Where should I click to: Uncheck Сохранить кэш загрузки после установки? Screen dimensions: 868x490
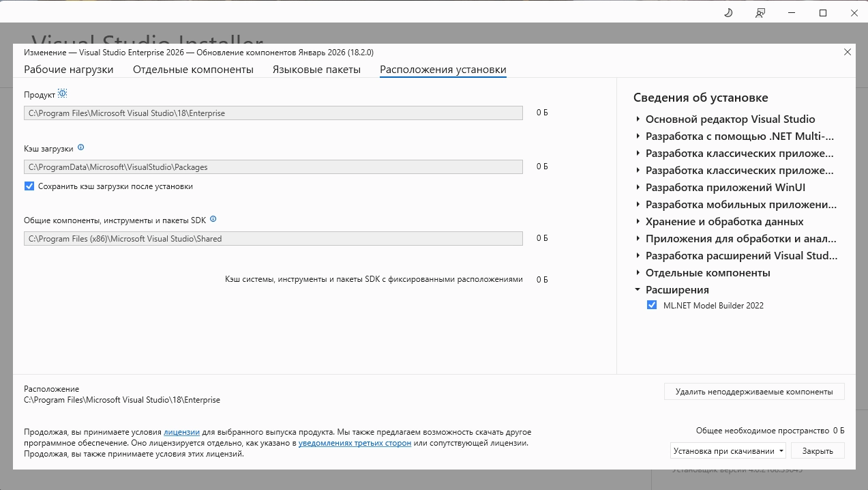pos(29,186)
